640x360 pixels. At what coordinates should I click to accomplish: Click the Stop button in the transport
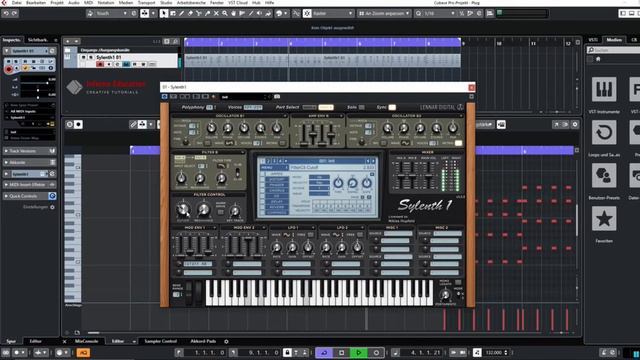tap(341, 353)
